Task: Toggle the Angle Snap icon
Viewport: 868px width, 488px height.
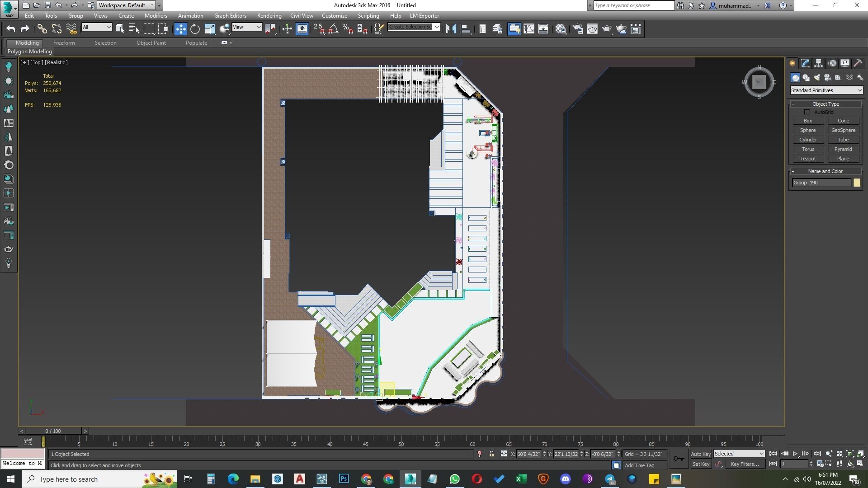Action: [x=333, y=29]
